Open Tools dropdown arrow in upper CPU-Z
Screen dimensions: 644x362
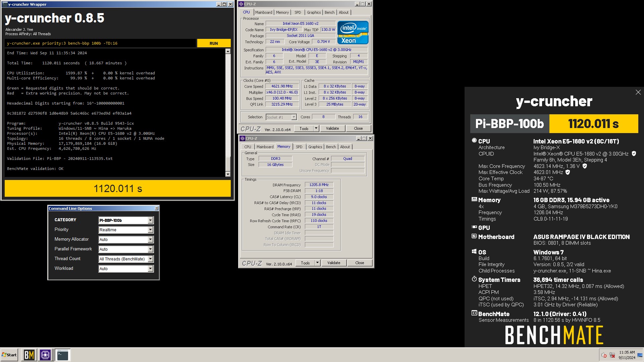point(316,128)
